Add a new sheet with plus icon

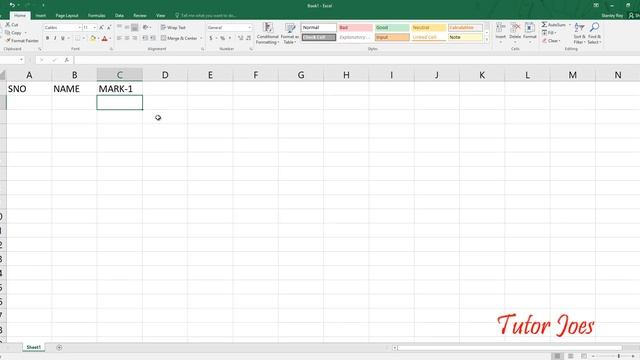coord(59,347)
